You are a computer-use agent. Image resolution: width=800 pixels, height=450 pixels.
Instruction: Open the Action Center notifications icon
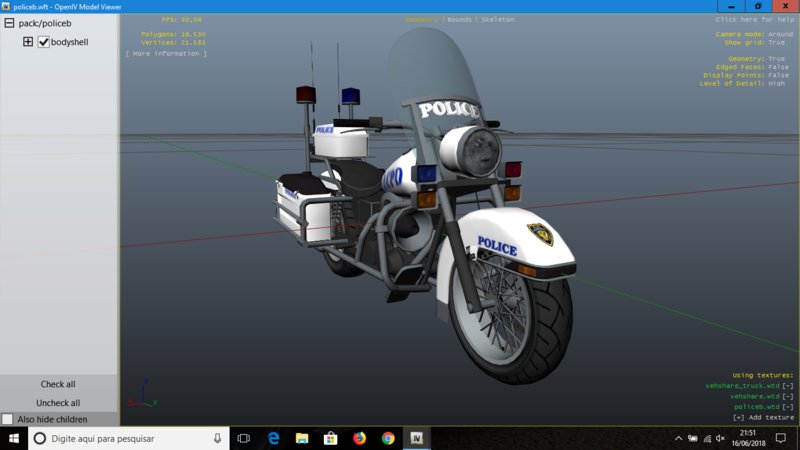781,438
